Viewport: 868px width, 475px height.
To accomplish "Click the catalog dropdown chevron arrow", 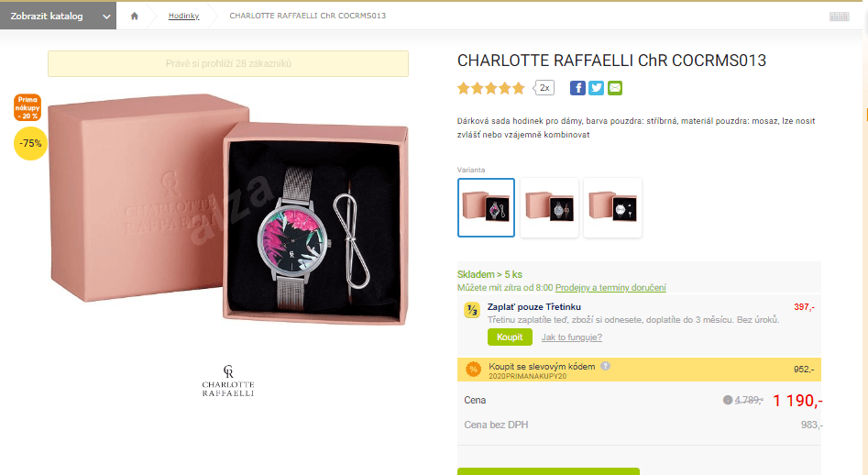I will coord(106,17).
